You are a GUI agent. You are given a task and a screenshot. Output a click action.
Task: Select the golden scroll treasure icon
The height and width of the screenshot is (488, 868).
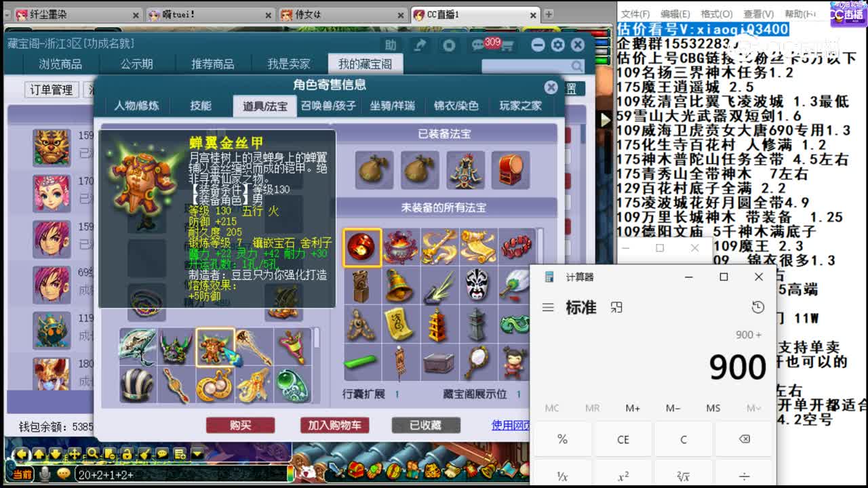pyautogui.click(x=478, y=247)
